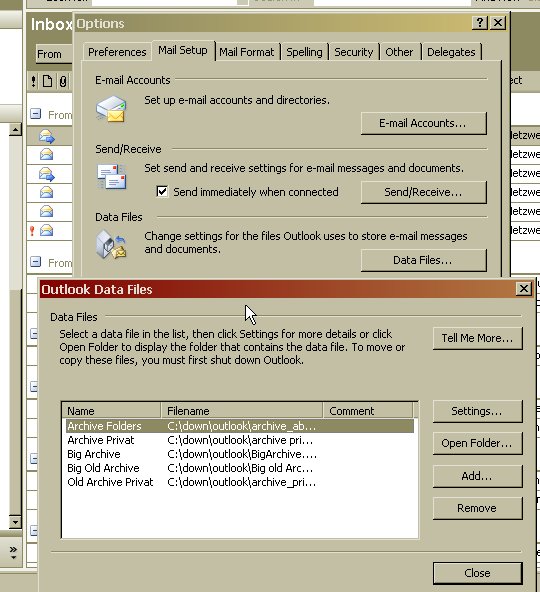Toggle Send immediately when connected checkbox
The height and width of the screenshot is (592, 540).
click(162, 191)
